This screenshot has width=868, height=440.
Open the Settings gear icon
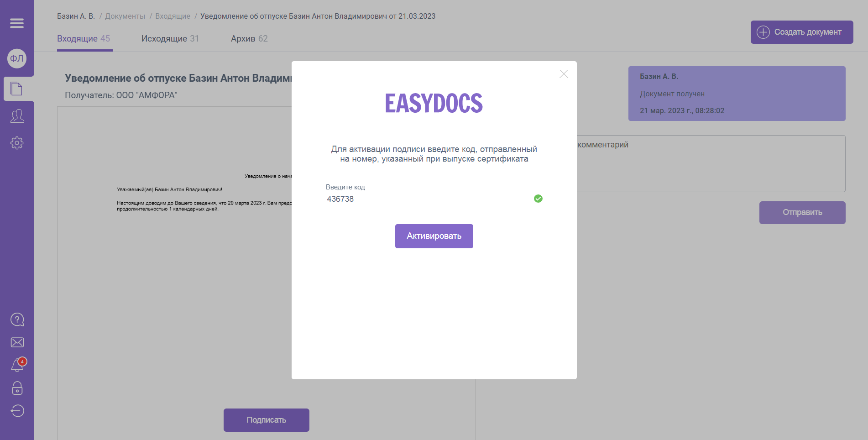pyautogui.click(x=17, y=143)
